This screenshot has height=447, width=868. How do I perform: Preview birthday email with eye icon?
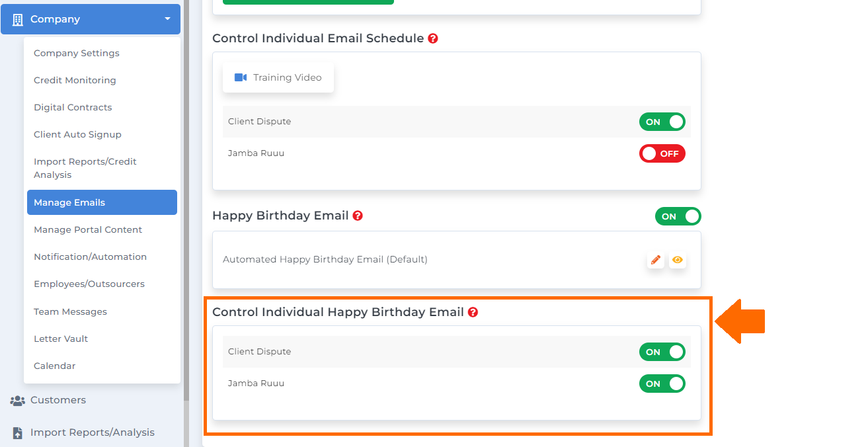coord(677,260)
